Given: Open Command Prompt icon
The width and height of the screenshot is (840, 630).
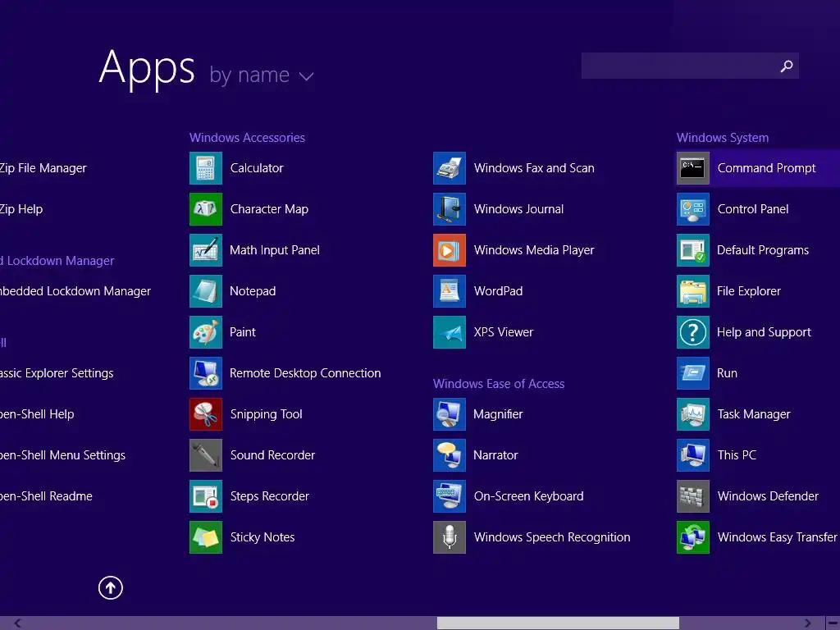Looking at the screenshot, I should coord(693,168).
